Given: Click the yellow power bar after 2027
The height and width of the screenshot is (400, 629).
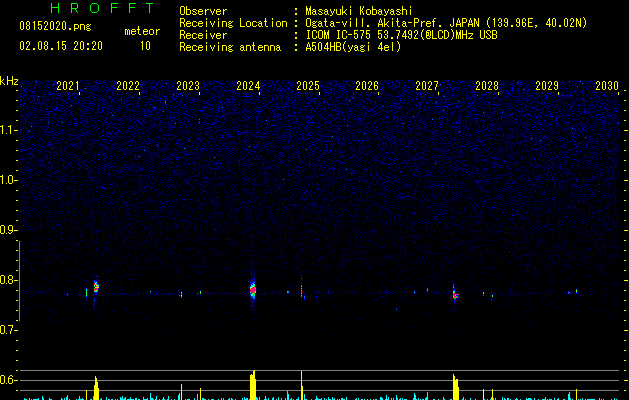Looking at the screenshot, I should [x=455, y=387].
